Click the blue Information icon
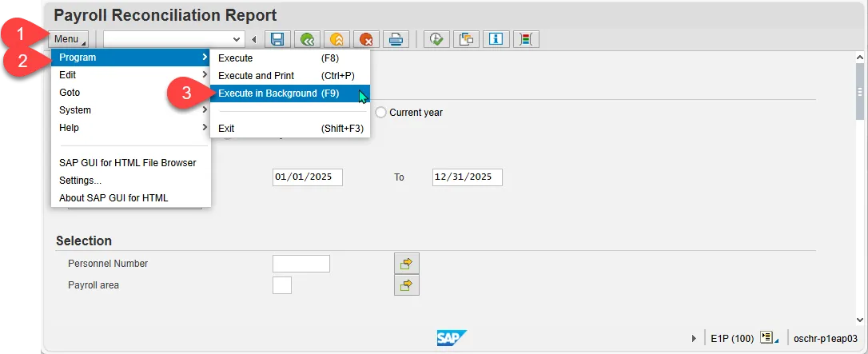The height and width of the screenshot is (354, 868). [x=496, y=39]
